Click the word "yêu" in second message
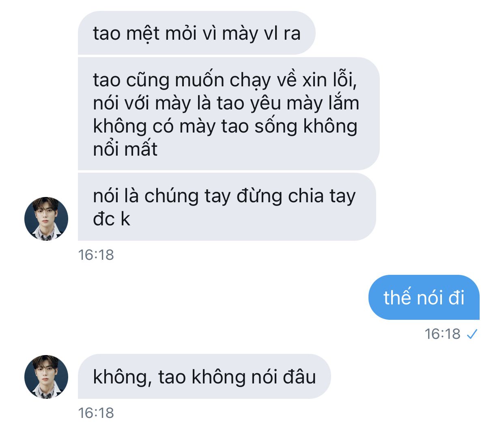Image resolution: width=504 pixels, height=426 pixels. (x=265, y=103)
